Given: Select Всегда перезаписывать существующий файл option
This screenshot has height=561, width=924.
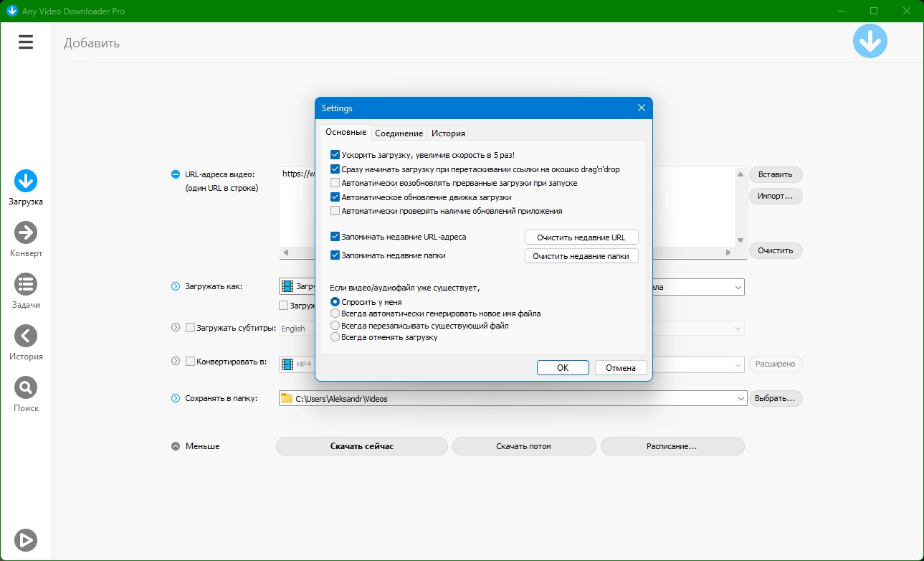Looking at the screenshot, I should tap(335, 326).
